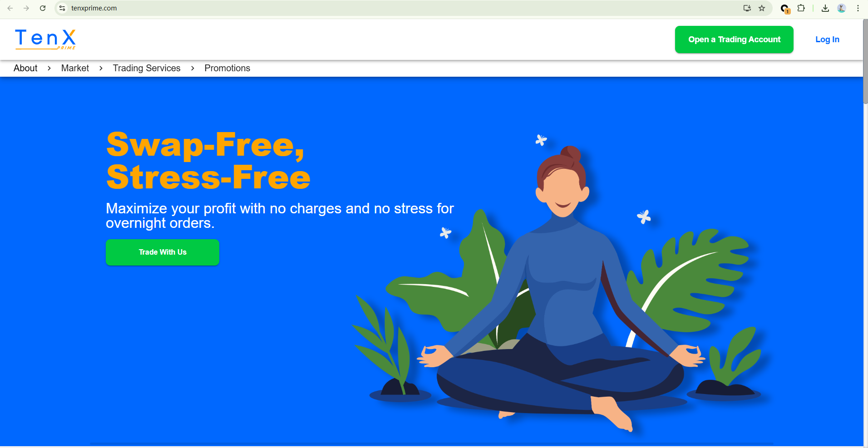Open the browser profile avatar
868x448 pixels.
click(x=842, y=8)
